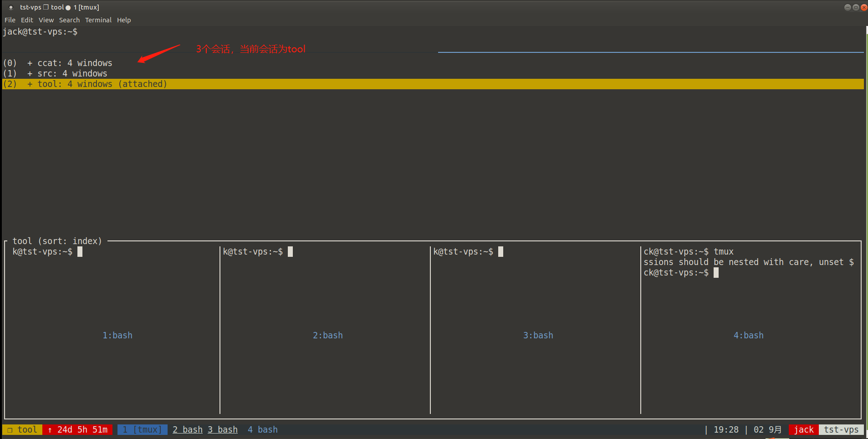Screen dimensions: 868x439
Task: Open the Help menu
Action: coord(124,20)
